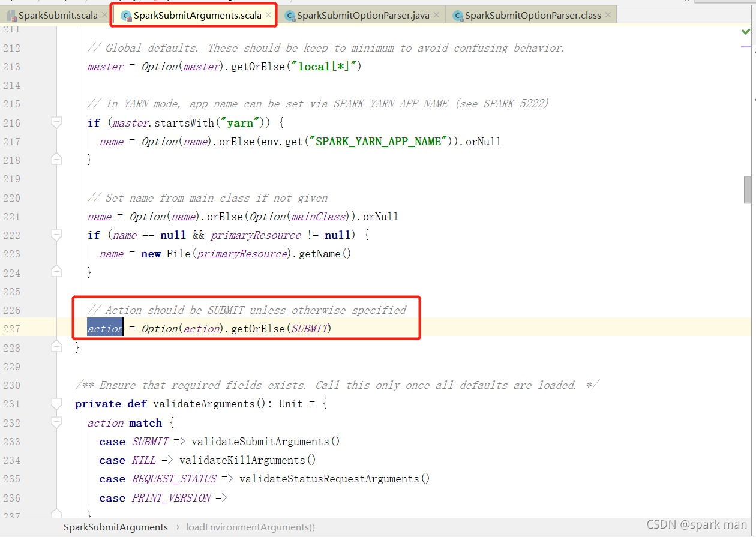Click the fold end marker at line 224

56,271
